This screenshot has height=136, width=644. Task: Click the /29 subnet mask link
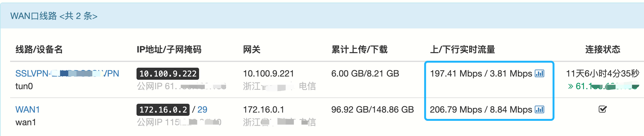[x=202, y=110]
